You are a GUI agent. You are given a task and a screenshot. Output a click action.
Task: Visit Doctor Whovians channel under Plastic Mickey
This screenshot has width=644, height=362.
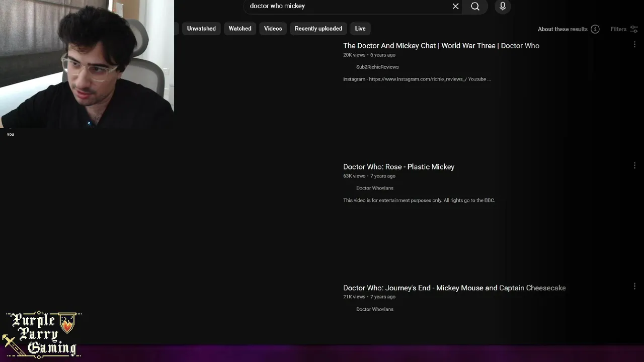point(375,188)
